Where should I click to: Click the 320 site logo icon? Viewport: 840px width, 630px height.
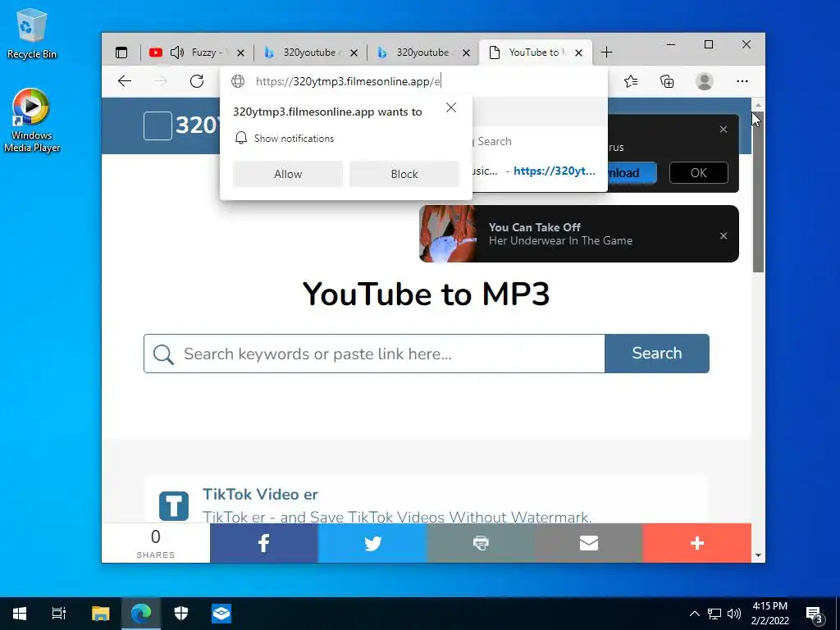pyautogui.click(x=157, y=126)
